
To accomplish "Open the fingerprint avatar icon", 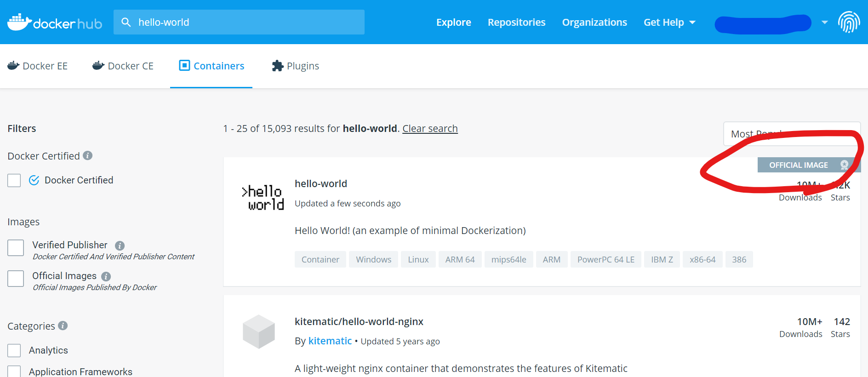I will [x=849, y=22].
